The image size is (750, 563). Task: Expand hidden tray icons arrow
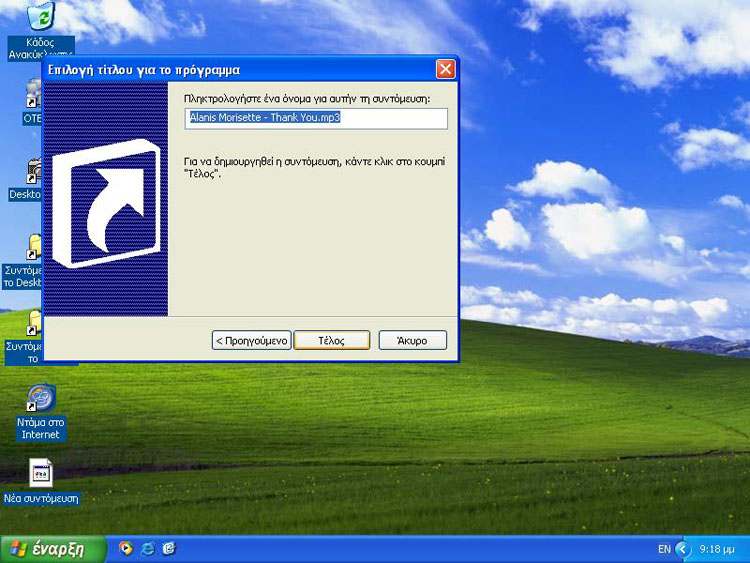[x=683, y=549]
